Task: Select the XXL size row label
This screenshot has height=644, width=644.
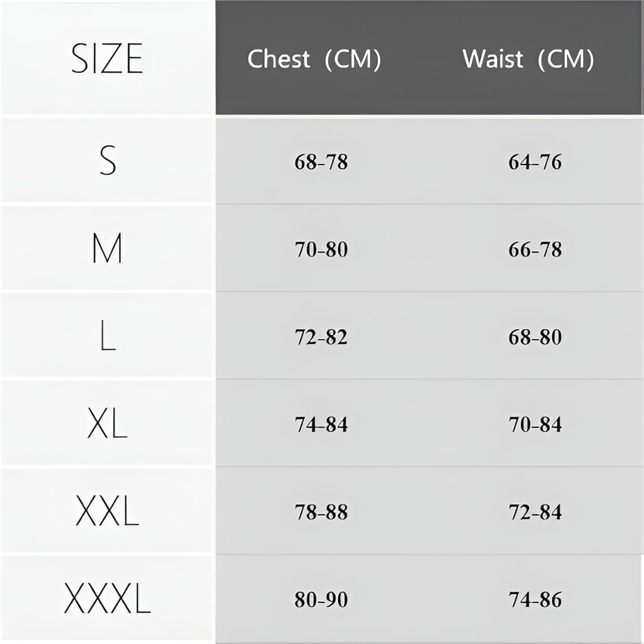Action: [107, 511]
